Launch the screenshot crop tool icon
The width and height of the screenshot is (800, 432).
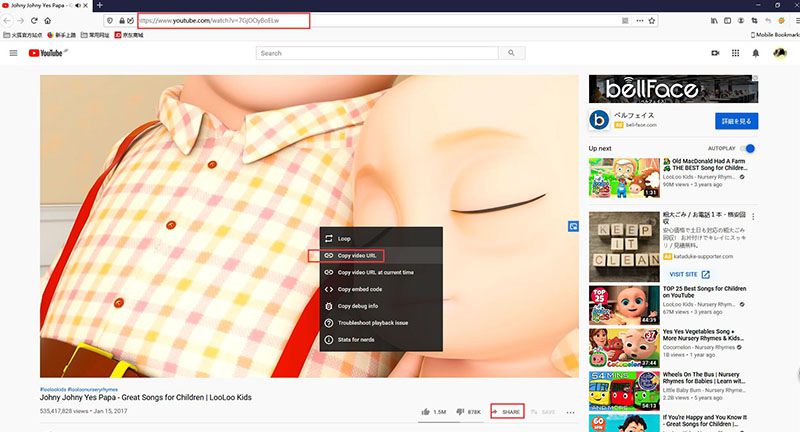click(x=754, y=21)
